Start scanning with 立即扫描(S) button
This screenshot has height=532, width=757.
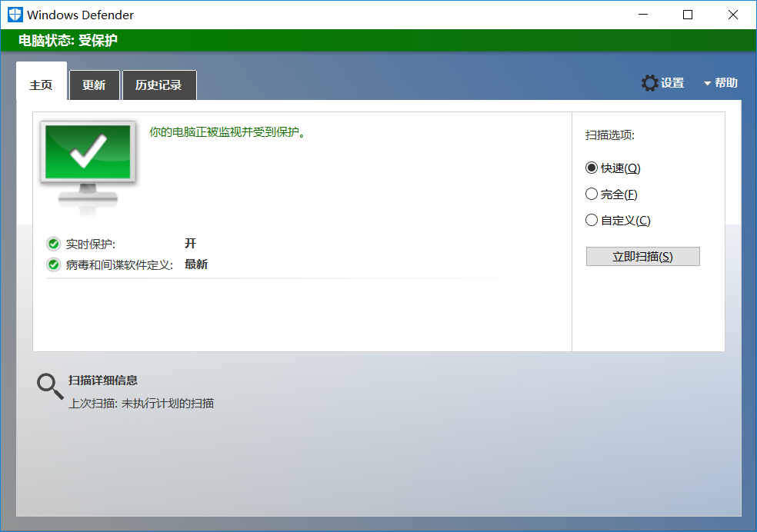[642, 257]
